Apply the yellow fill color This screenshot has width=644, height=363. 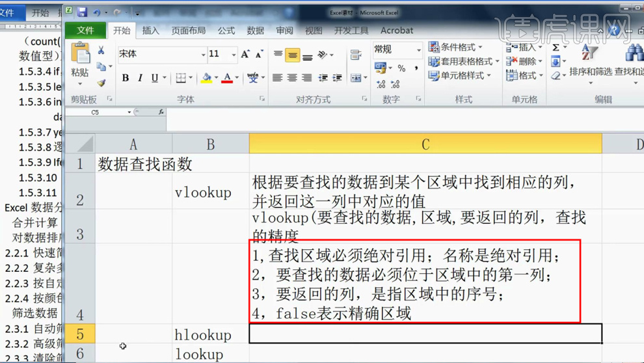point(207,77)
